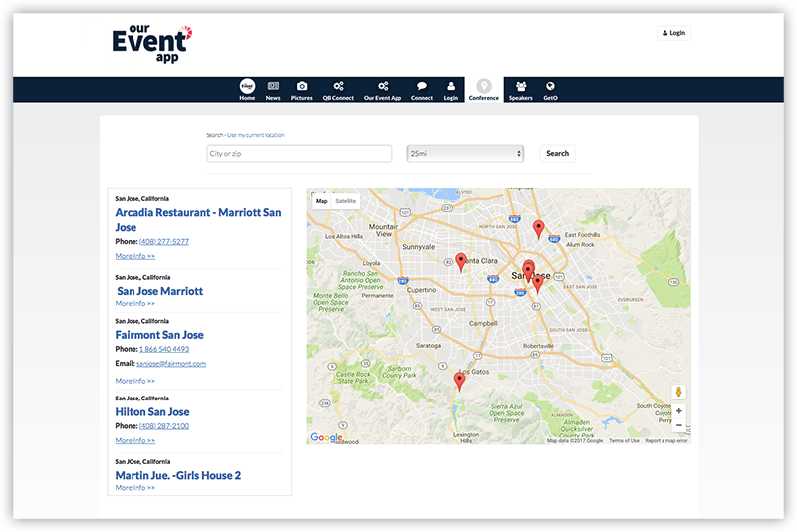Click the Search button
The image size is (797, 532).
click(x=557, y=154)
